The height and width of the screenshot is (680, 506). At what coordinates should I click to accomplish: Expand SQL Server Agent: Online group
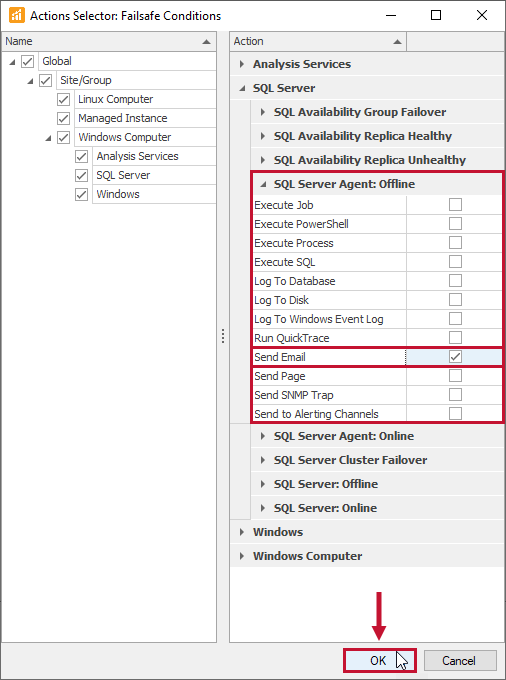tap(263, 436)
